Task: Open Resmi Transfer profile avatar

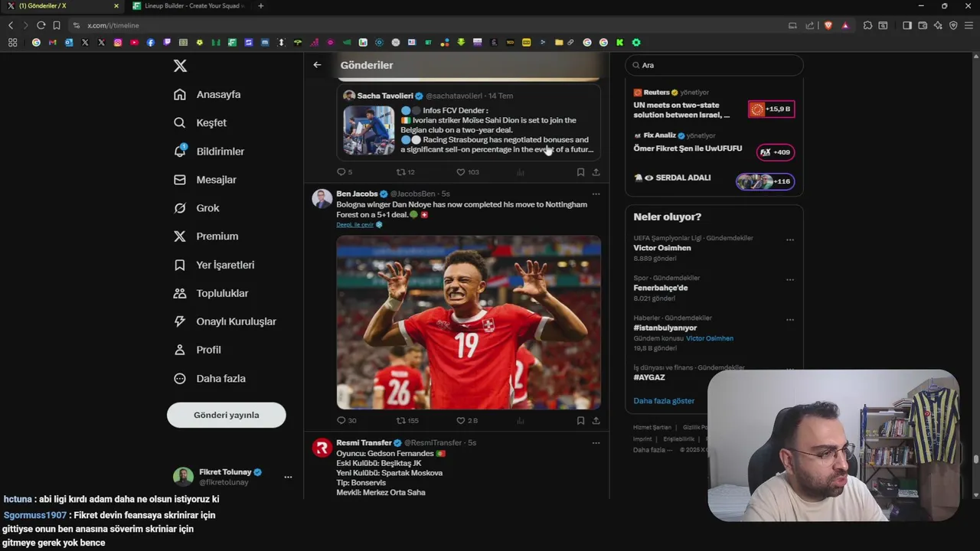Action: (x=322, y=448)
